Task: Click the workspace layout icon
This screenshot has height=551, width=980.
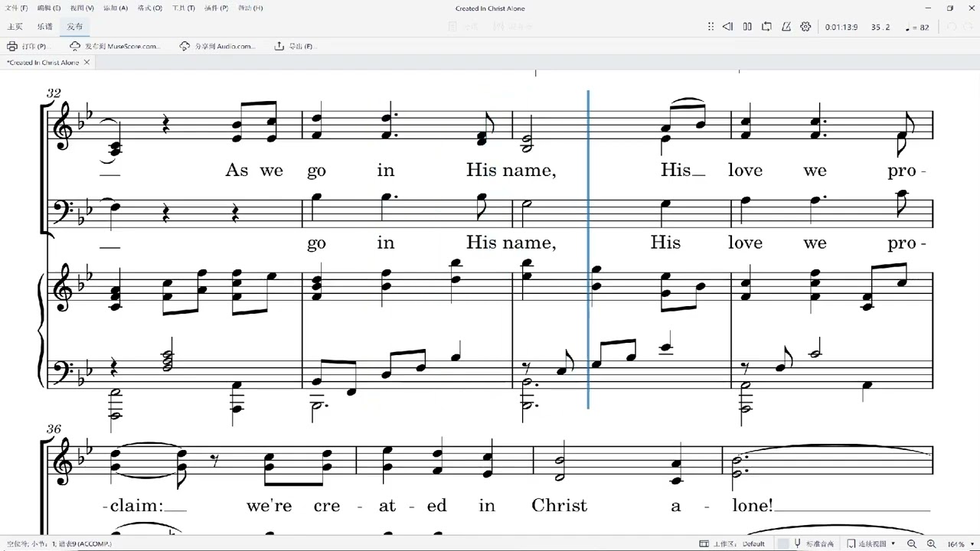Action: (704, 543)
